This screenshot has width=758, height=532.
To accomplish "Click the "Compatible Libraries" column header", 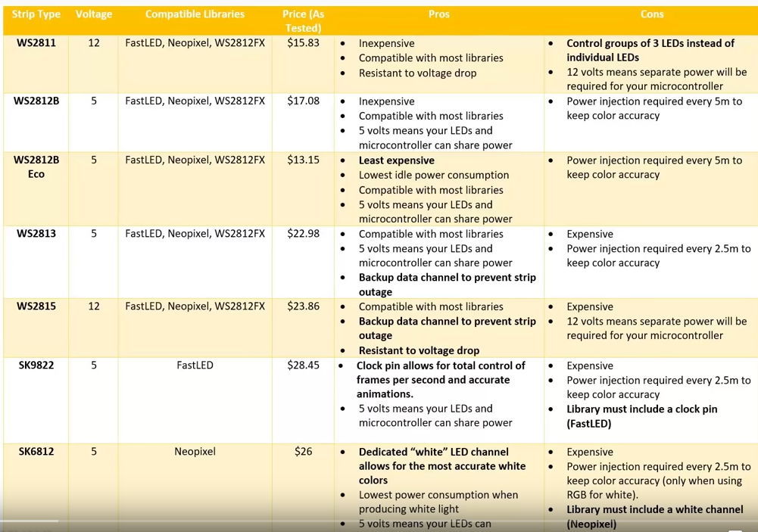I will click(x=195, y=14).
